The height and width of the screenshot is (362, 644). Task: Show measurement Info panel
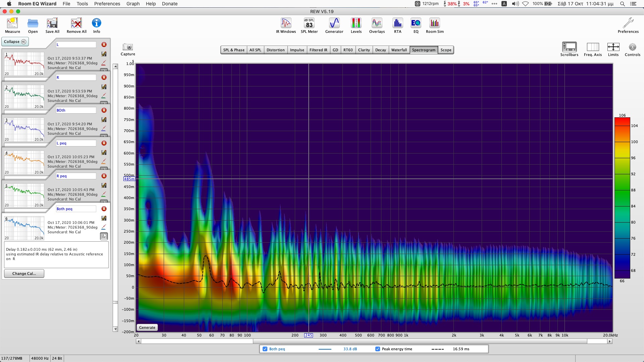point(97,25)
